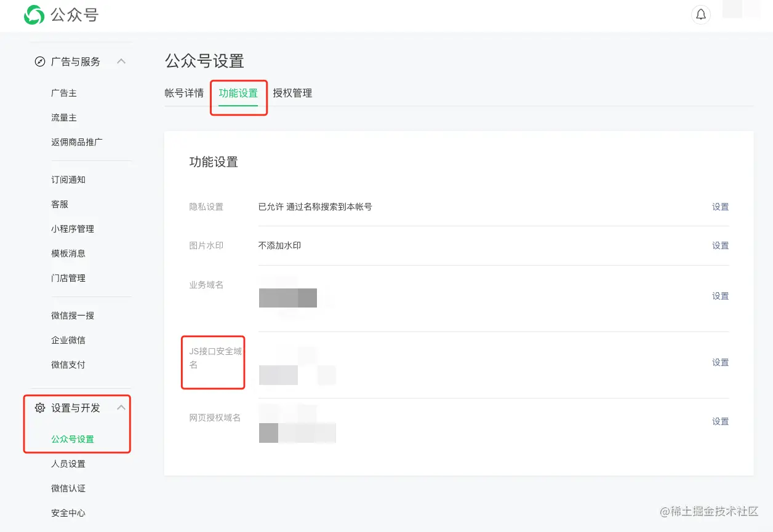The image size is (773, 532).
Task: Open 设置 for 业务域名
Action: click(x=720, y=296)
